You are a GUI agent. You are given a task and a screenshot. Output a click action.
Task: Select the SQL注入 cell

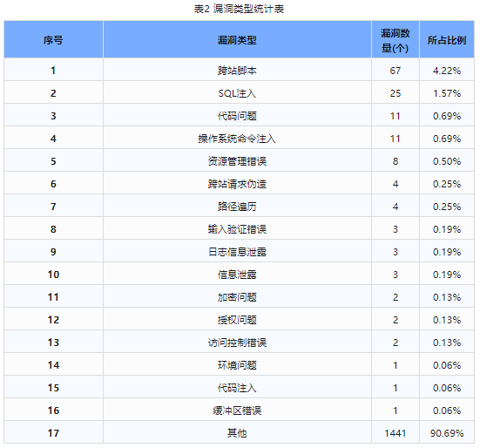pyautogui.click(x=237, y=93)
